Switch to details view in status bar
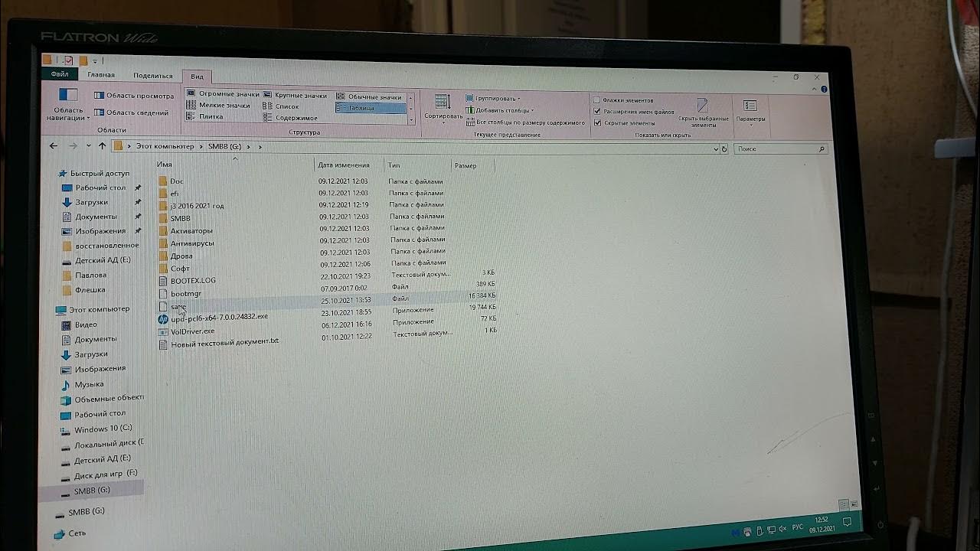Viewport: 980px width, 551px height. click(x=843, y=505)
